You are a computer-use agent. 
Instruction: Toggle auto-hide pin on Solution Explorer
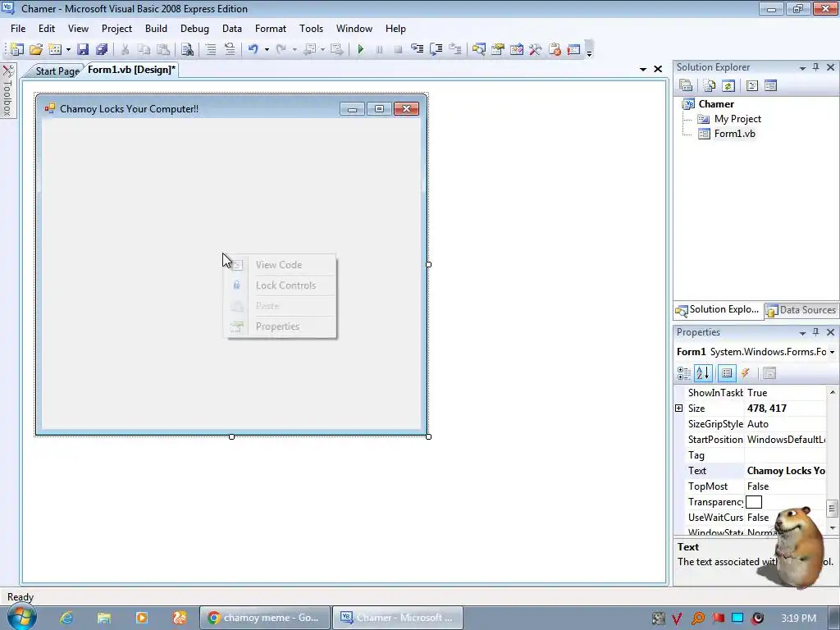click(816, 67)
